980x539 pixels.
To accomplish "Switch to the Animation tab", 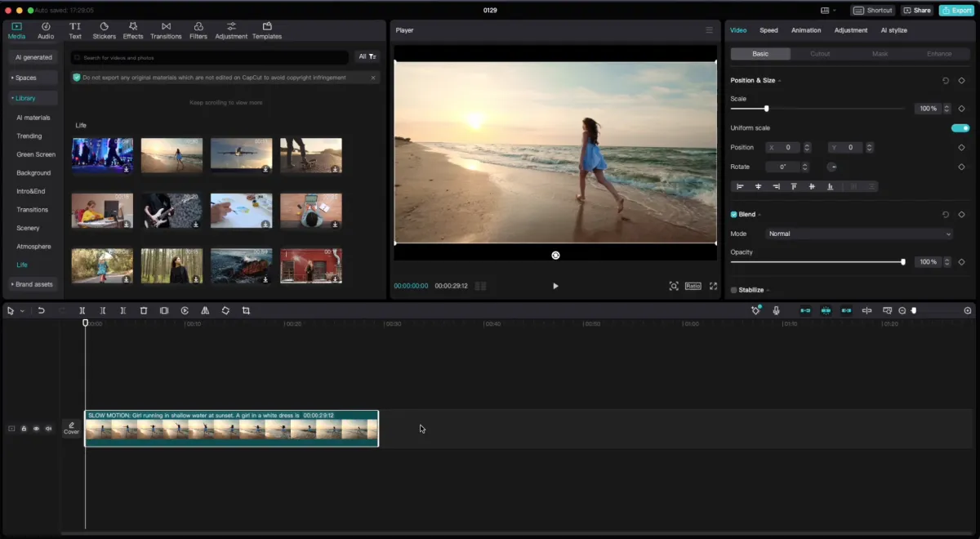I will coord(806,30).
